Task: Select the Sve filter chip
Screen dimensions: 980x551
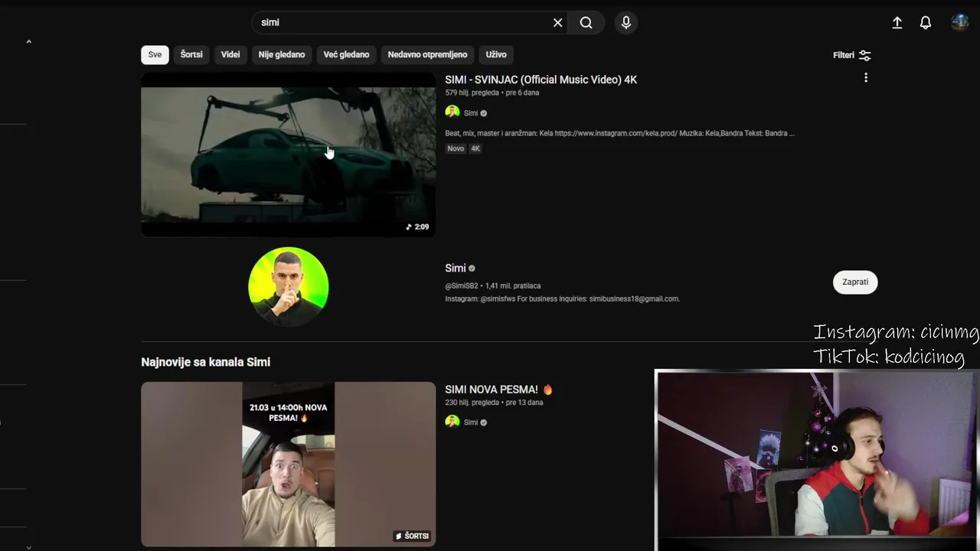Action: click(155, 54)
